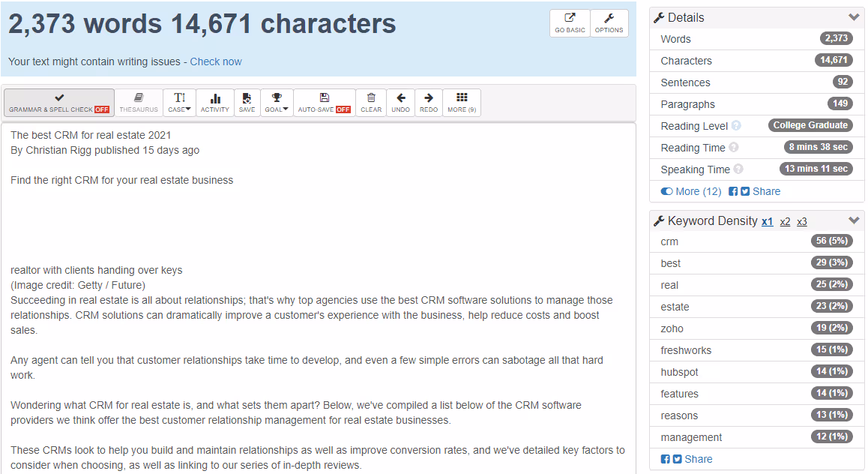The width and height of the screenshot is (868, 474).
Task: Select x3 keyword density option
Action: click(801, 221)
